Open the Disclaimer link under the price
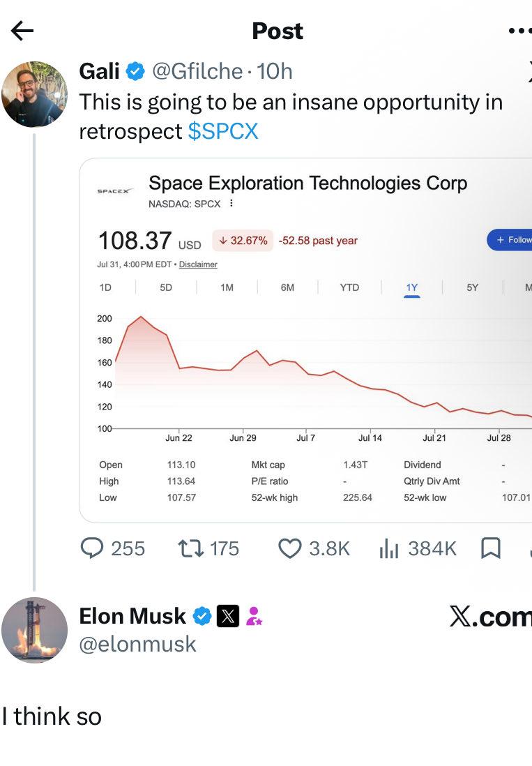 pos(198,264)
